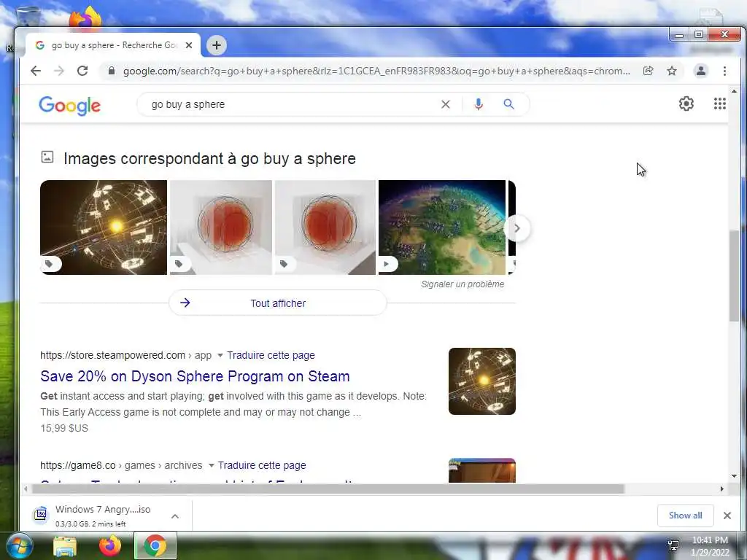Click vertical scrollbar down arrow
The height and width of the screenshot is (560, 747).
tap(734, 475)
